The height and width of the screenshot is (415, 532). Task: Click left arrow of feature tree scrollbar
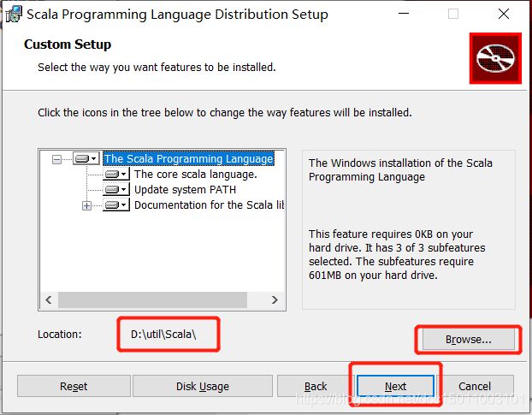(49, 299)
